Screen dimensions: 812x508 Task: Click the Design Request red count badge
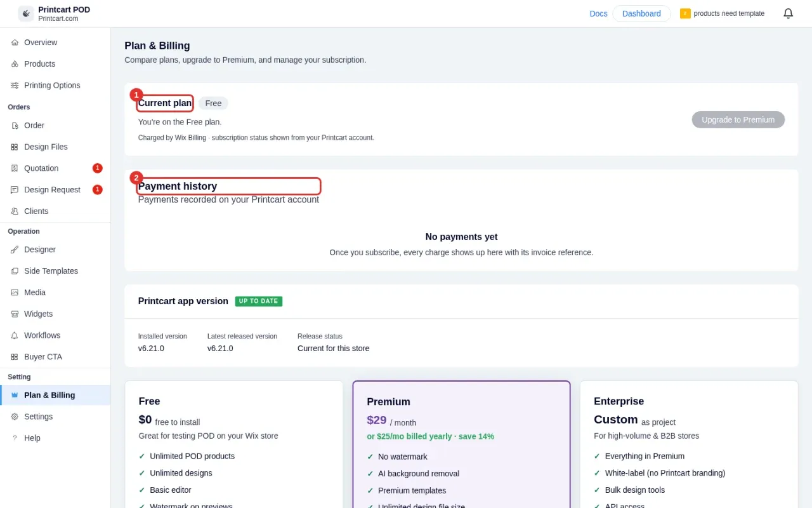(x=98, y=190)
